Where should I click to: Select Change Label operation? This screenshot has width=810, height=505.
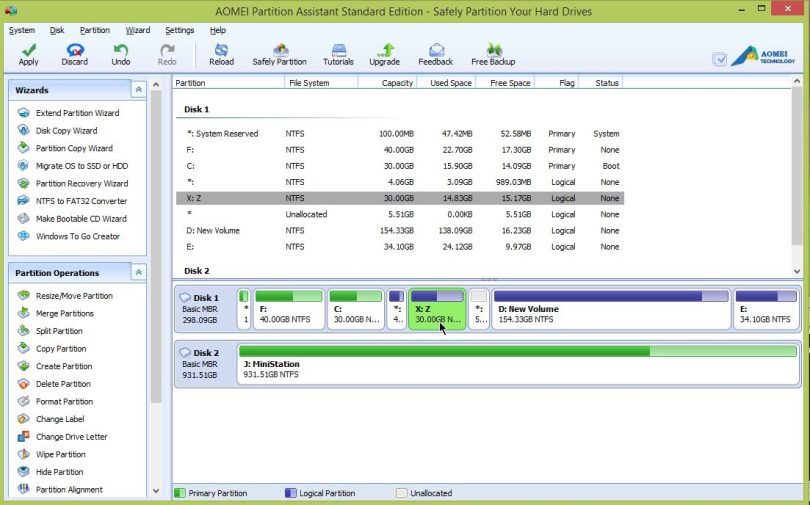click(60, 419)
